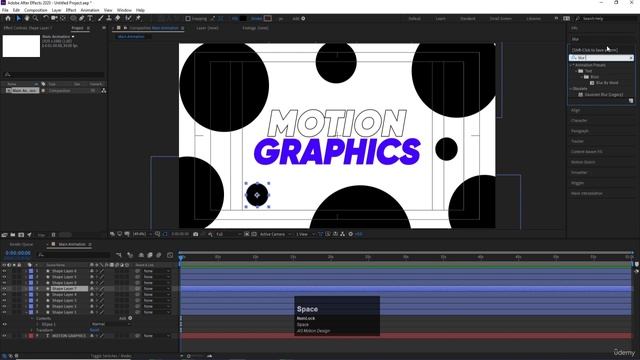Open the Full resolution dropdown
Screen dimensions: 640x360
pyautogui.click(x=228, y=234)
